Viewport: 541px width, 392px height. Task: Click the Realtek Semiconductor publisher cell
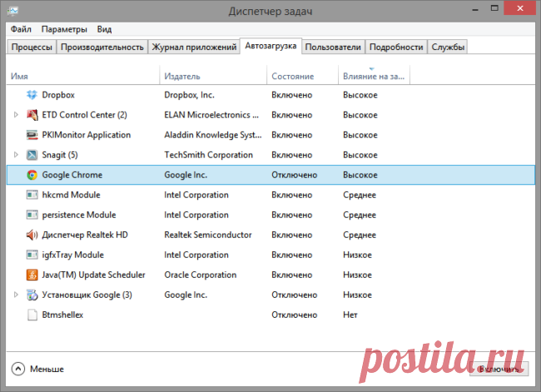coord(208,235)
